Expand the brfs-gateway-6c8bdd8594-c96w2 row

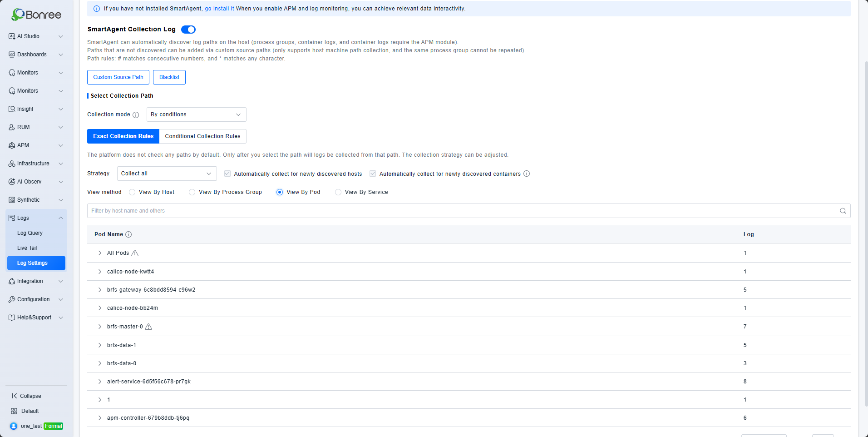coord(100,290)
